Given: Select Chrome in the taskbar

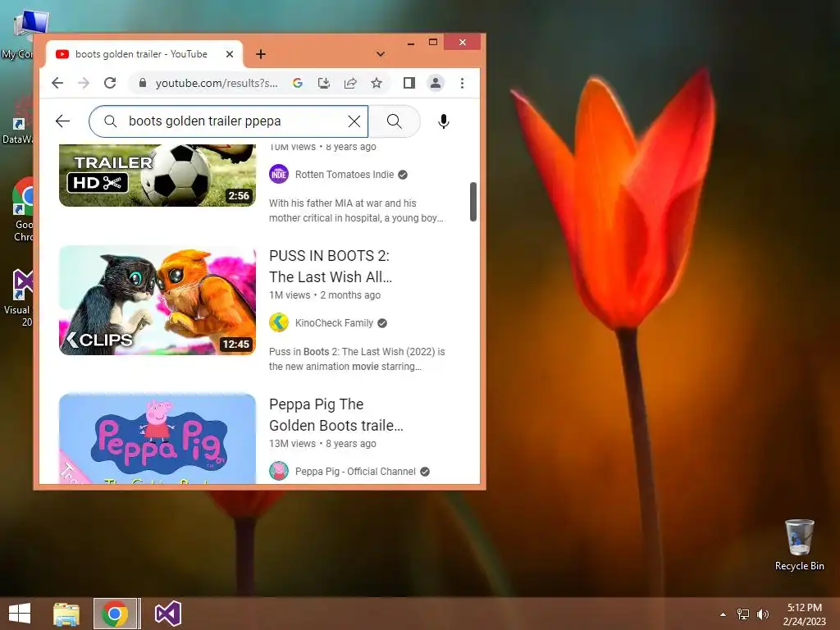Looking at the screenshot, I should [x=116, y=614].
